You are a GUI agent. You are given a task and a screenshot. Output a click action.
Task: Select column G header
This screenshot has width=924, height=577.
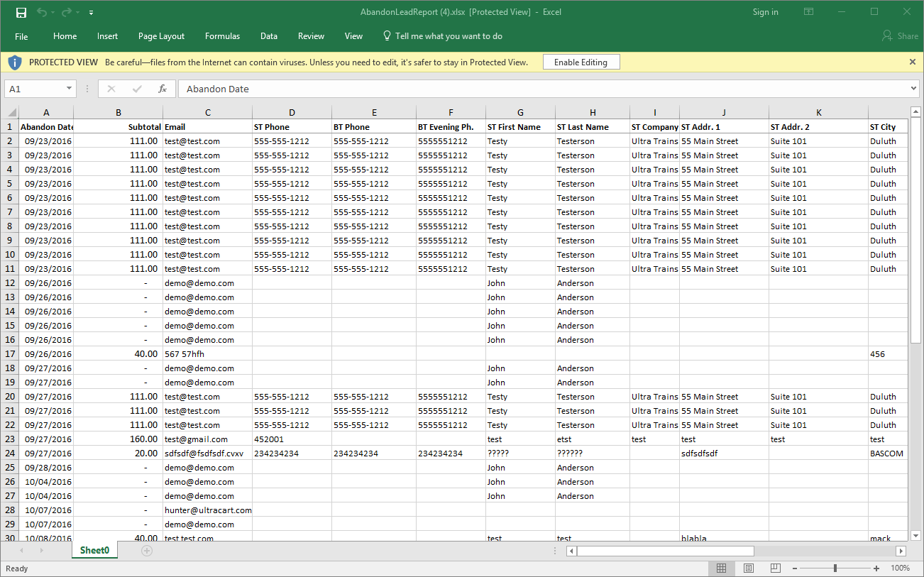[521, 112]
